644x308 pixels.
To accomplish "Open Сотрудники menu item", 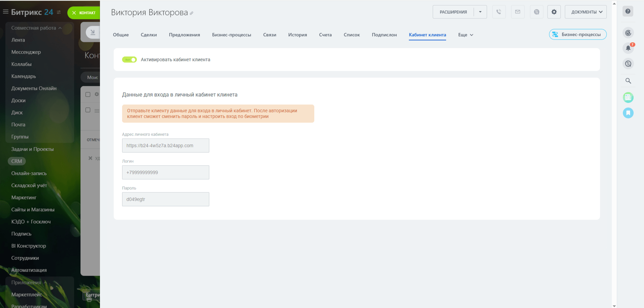I will (x=25, y=258).
